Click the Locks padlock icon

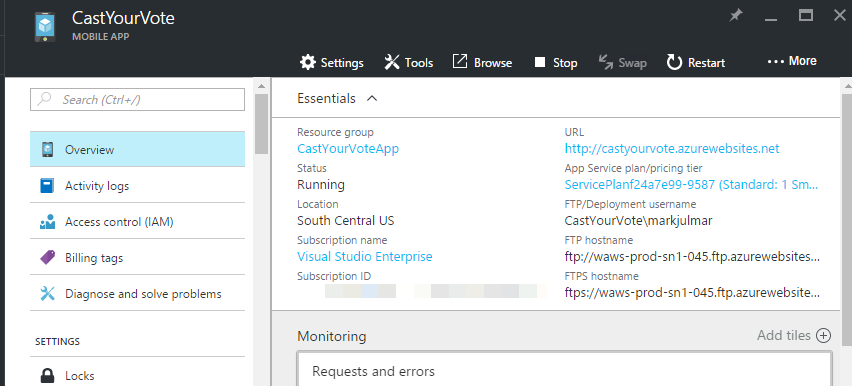48,376
